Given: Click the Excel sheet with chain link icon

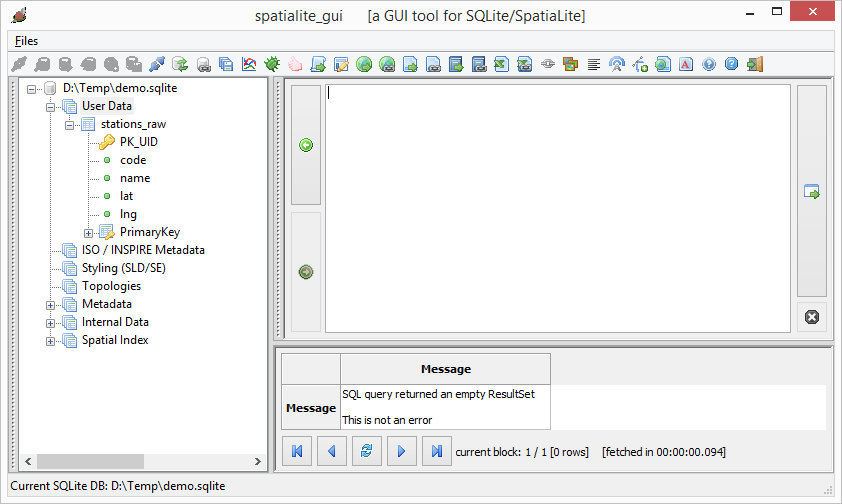Looking at the screenshot, I should tap(525, 64).
